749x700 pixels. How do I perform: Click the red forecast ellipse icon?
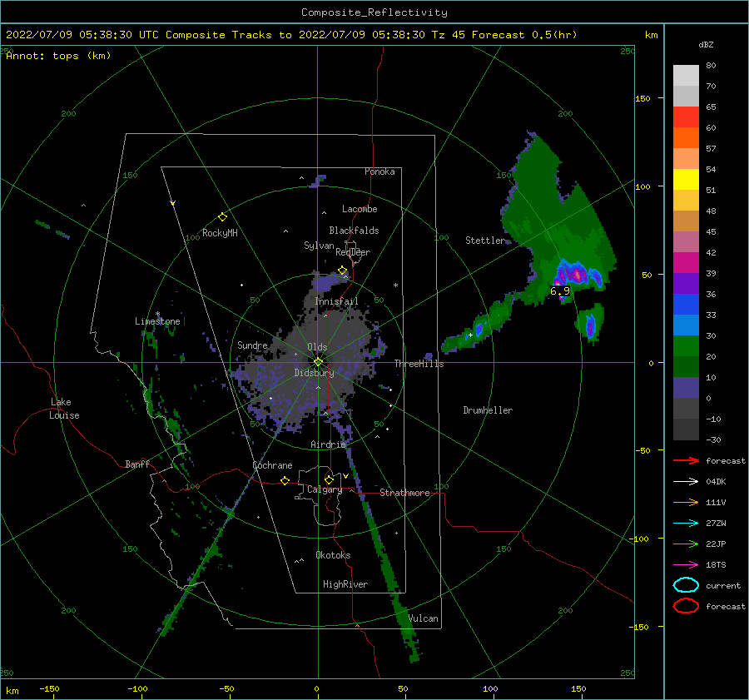coord(686,606)
